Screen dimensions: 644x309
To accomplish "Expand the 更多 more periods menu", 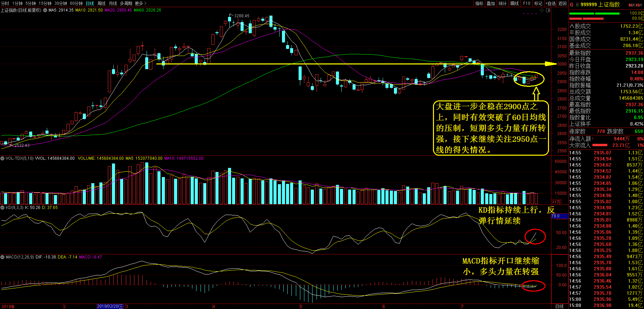I will [x=140, y=3].
